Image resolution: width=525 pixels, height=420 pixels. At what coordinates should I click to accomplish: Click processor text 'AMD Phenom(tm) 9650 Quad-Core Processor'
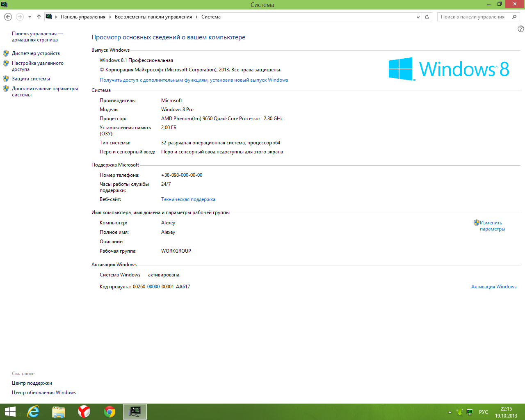pyautogui.click(x=210, y=119)
